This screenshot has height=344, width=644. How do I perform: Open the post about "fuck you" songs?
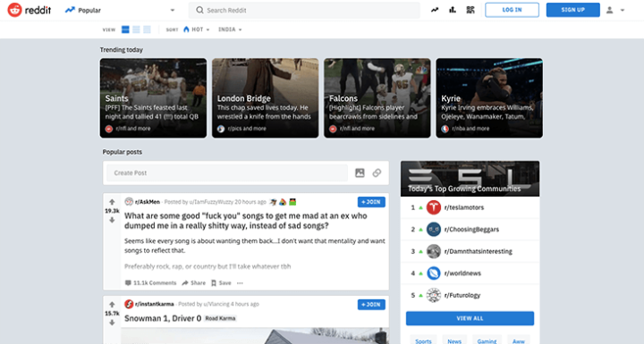(246, 221)
